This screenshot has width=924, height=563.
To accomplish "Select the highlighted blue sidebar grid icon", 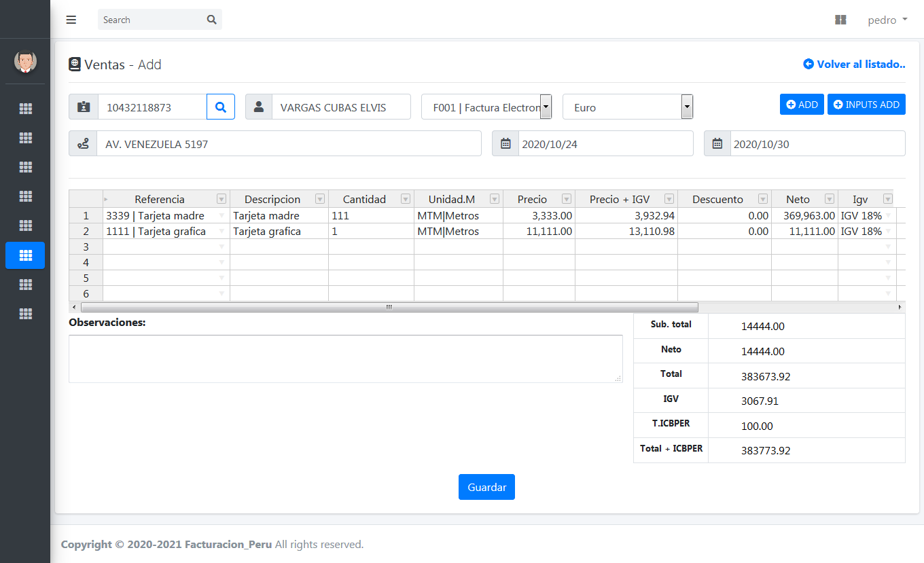I will [x=25, y=255].
